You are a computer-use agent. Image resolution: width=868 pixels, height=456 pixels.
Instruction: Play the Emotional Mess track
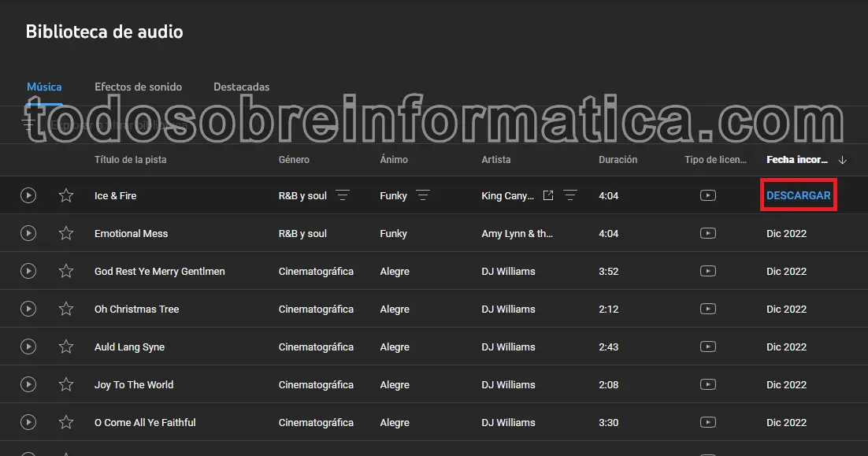tap(28, 233)
